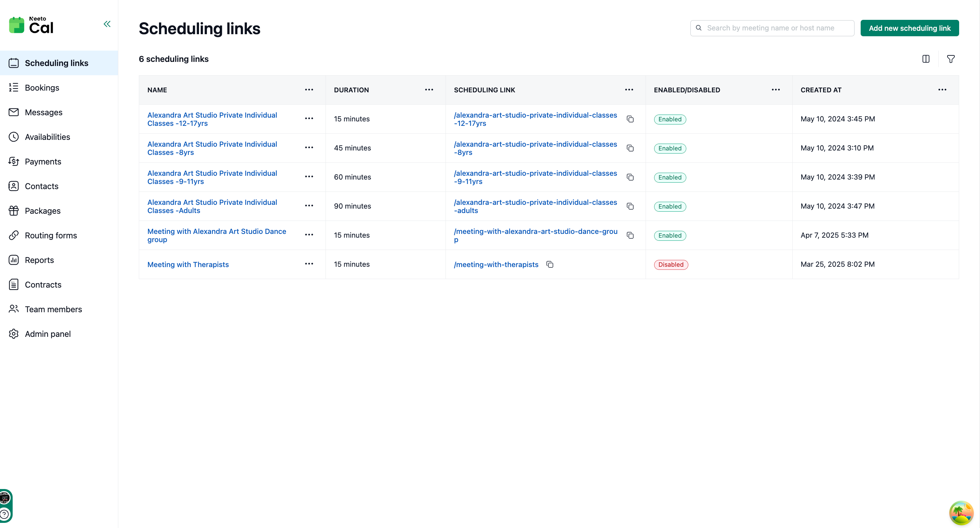Open ENABLED/DISABLED column options menu

(776, 90)
